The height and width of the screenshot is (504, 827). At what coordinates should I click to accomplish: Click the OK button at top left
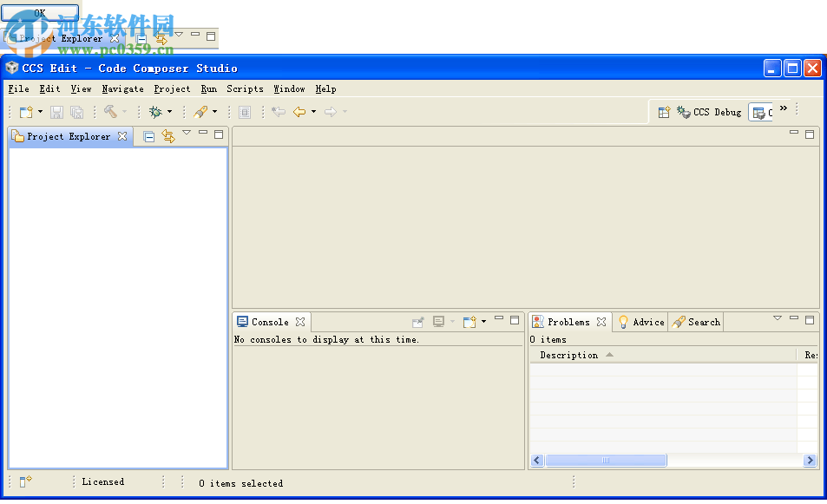coord(40,13)
